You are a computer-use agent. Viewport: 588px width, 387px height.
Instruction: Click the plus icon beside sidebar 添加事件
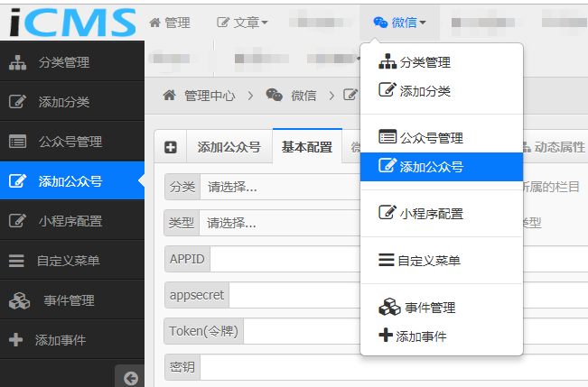(x=15, y=340)
